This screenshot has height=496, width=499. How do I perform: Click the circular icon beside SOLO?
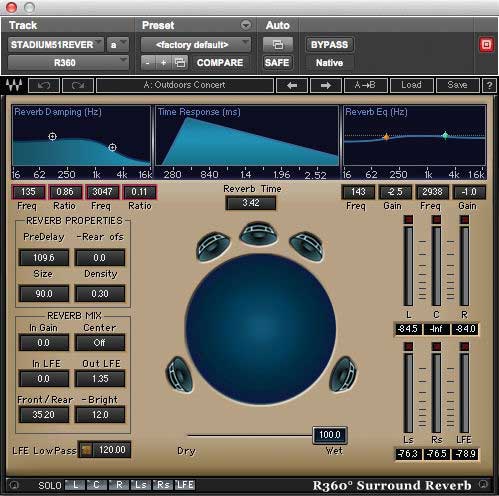[x=14, y=485]
